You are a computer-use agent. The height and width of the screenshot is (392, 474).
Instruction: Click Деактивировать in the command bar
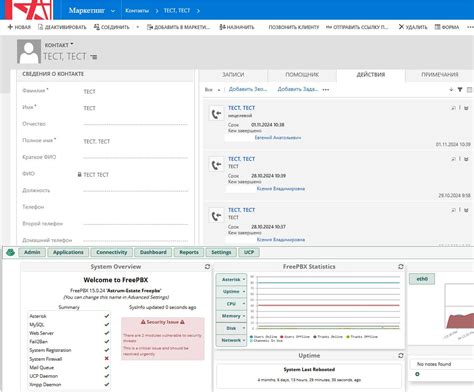[x=62, y=27]
